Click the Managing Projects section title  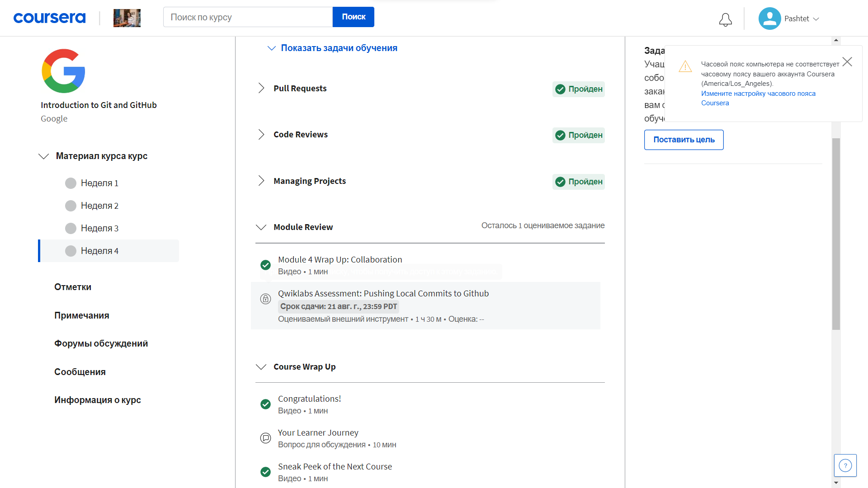(310, 181)
